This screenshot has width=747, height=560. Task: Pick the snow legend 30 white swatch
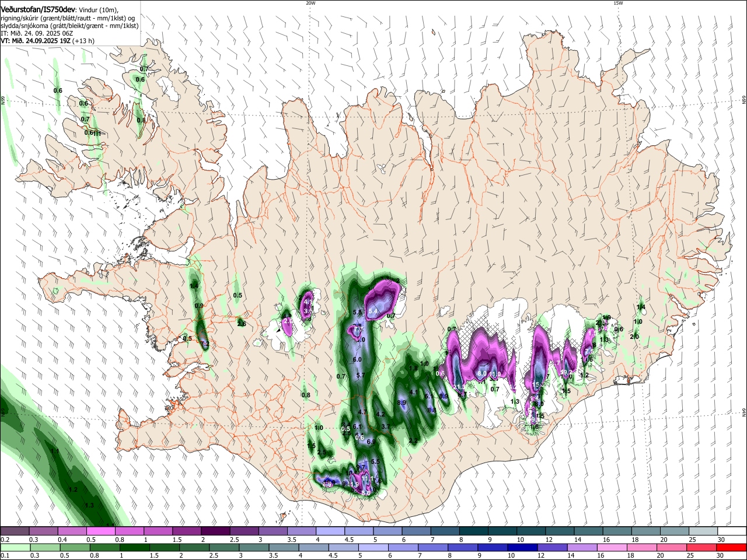tap(732, 531)
